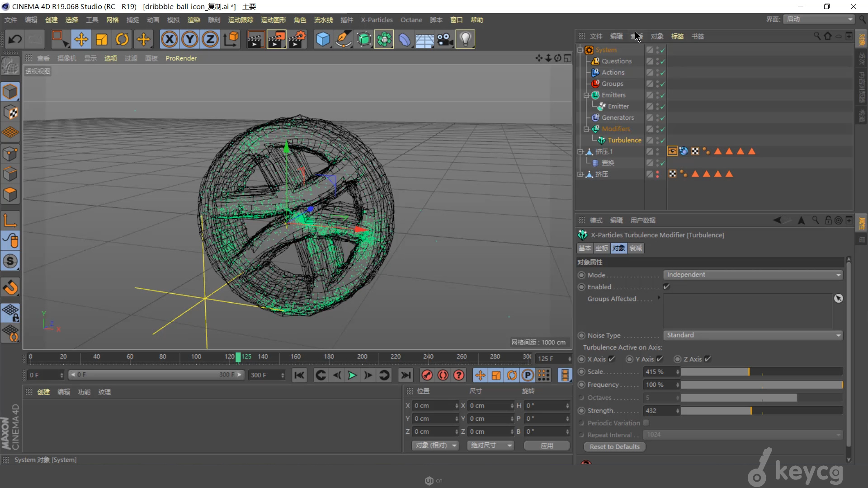868x488 pixels.
Task: Toggle Z axis lock
Action: click(210, 39)
